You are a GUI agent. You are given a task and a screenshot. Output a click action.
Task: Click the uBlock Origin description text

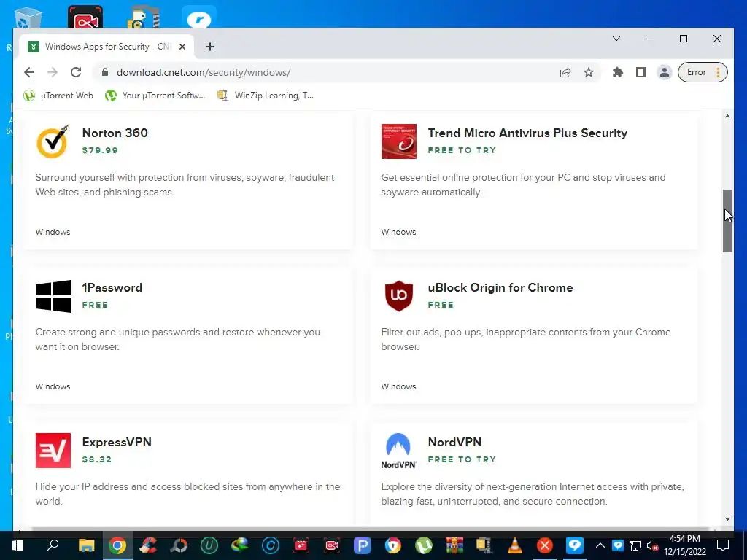coord(526,339)
